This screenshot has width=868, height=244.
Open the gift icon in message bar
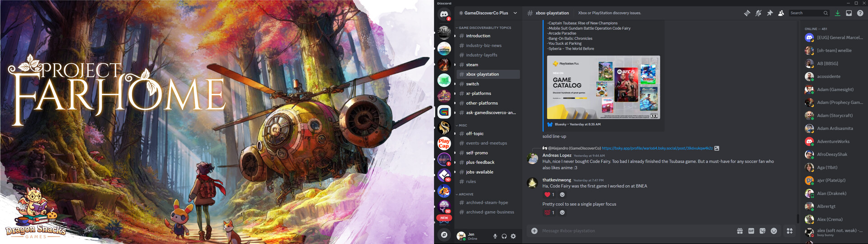tap(740, 231)
